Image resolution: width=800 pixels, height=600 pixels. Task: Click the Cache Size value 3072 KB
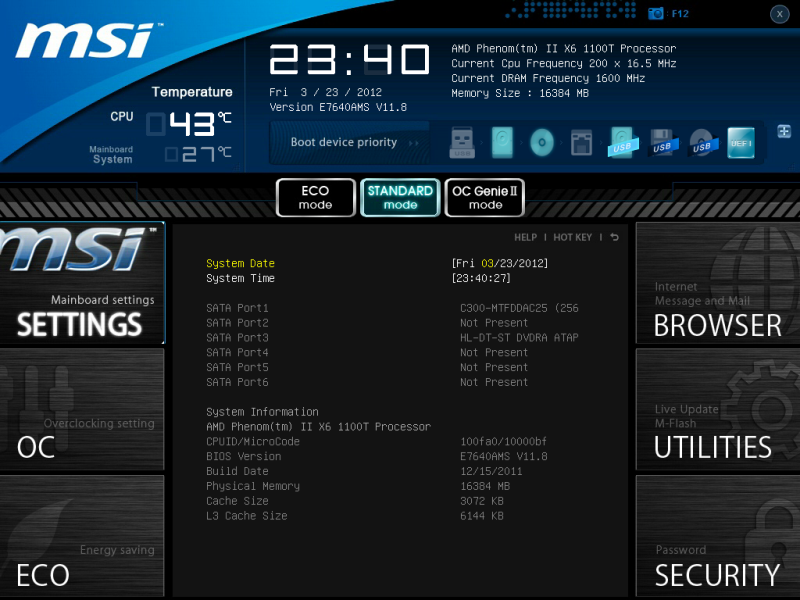point(482,501)
